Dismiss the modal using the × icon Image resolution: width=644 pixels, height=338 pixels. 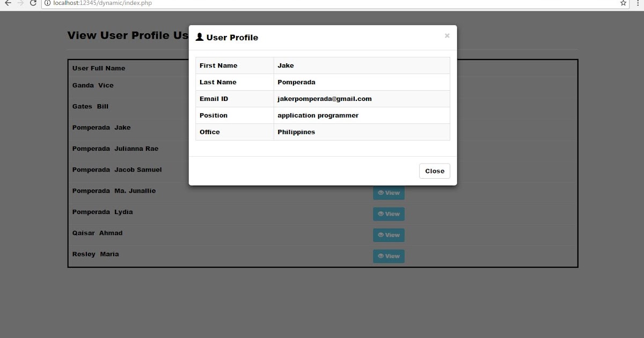[x=447, y=35]
